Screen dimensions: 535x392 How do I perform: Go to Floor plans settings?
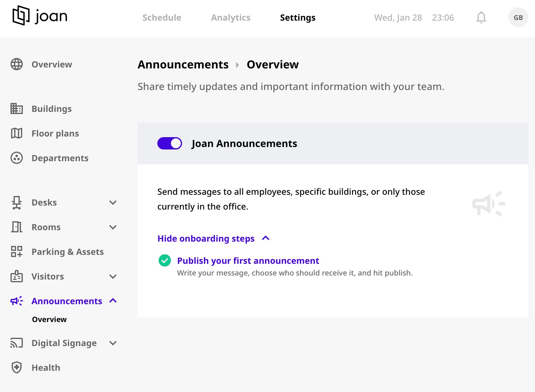[55, 133]
